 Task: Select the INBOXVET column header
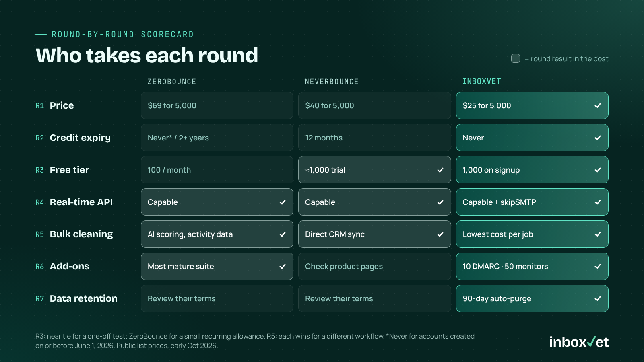481,82
